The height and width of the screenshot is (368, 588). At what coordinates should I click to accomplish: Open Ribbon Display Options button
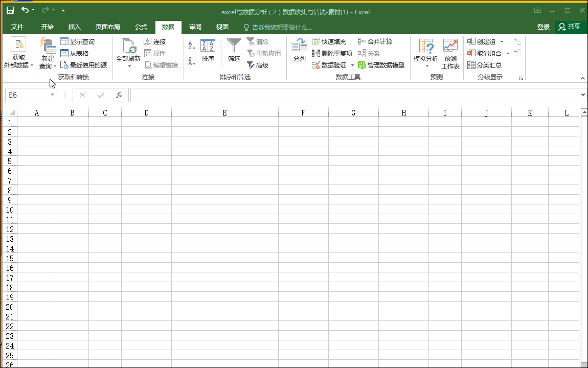coord(537,11)
